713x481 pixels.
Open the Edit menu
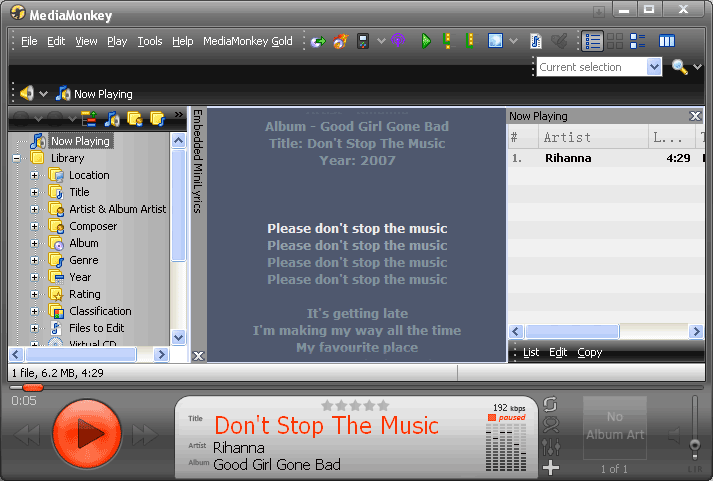(x=56, y=41)
